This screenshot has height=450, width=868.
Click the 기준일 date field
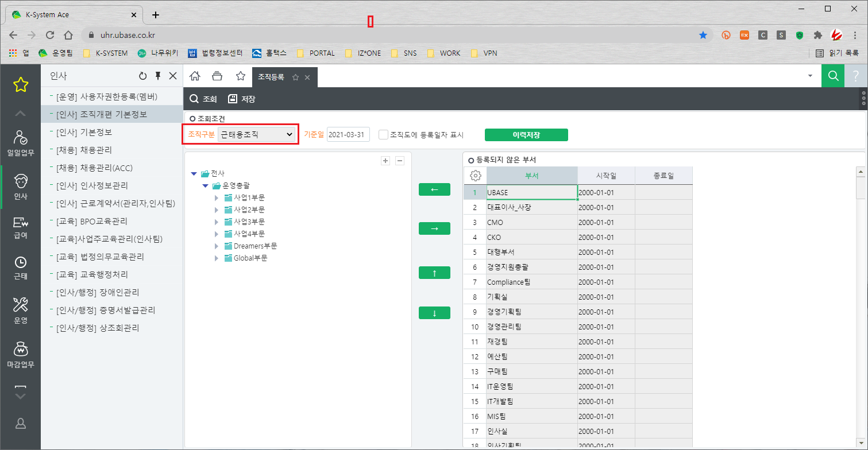(349, 135)
